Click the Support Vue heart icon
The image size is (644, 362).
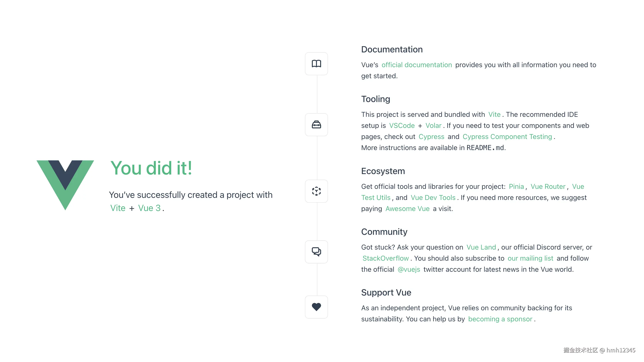pos(316,307)
